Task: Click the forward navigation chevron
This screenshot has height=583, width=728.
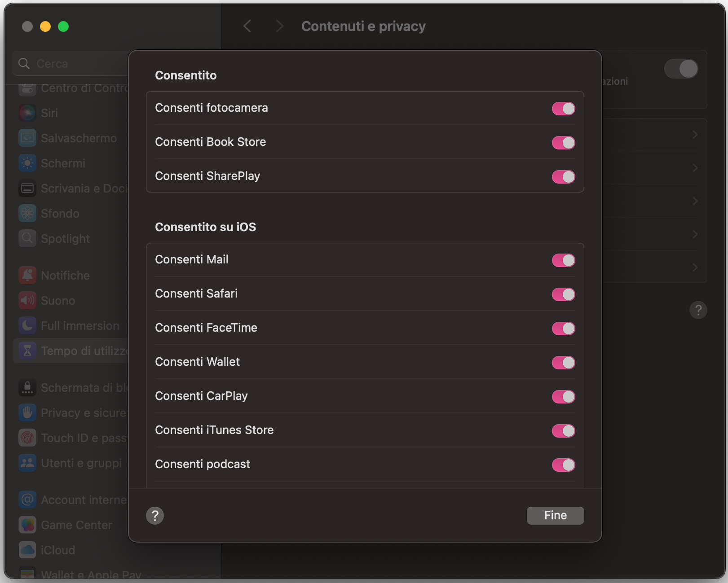Action: (279, 26)
